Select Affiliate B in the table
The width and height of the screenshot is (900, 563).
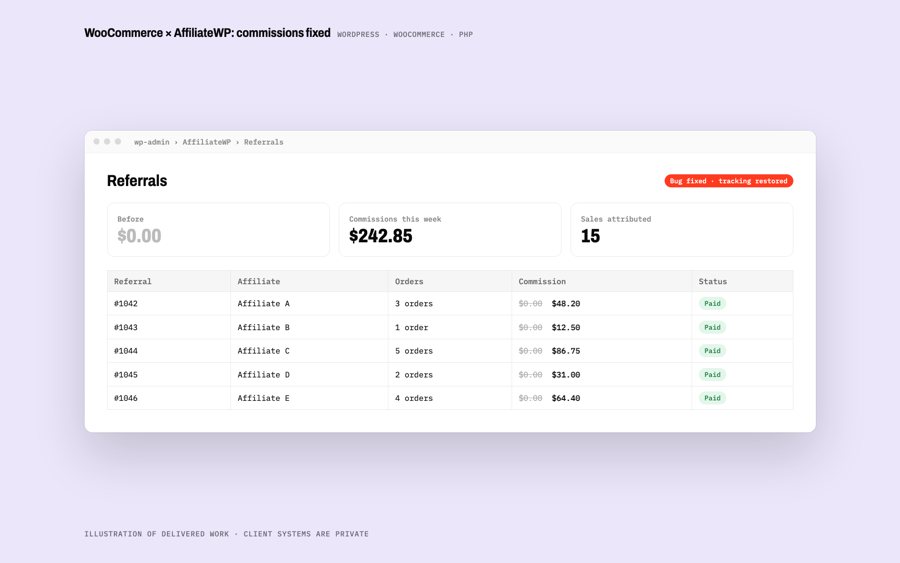[x=263, y=327]
